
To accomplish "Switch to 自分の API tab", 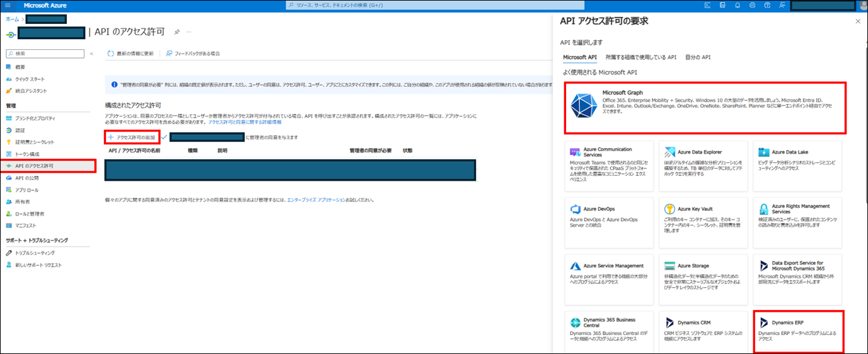I will (698, 57).
